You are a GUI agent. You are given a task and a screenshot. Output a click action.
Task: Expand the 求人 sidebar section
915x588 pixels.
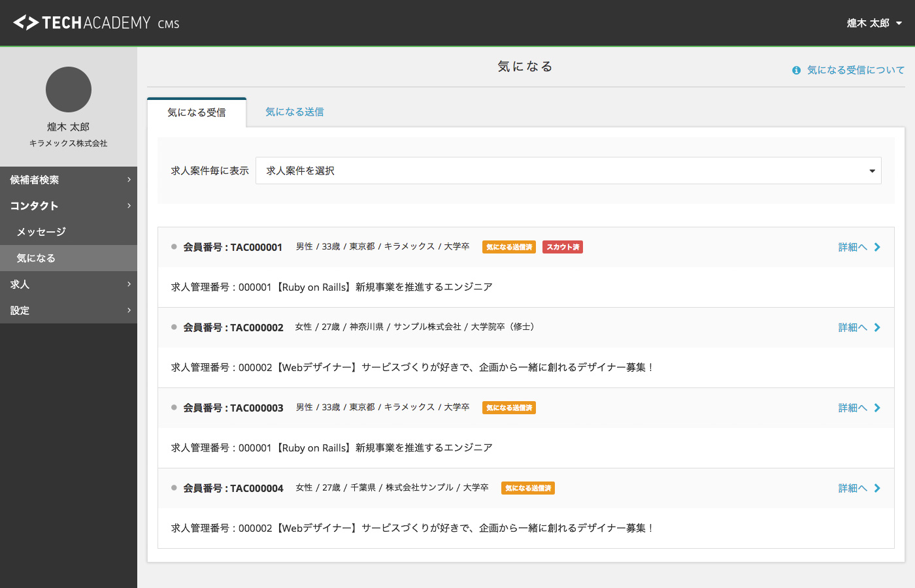click(x=69, y=284)
